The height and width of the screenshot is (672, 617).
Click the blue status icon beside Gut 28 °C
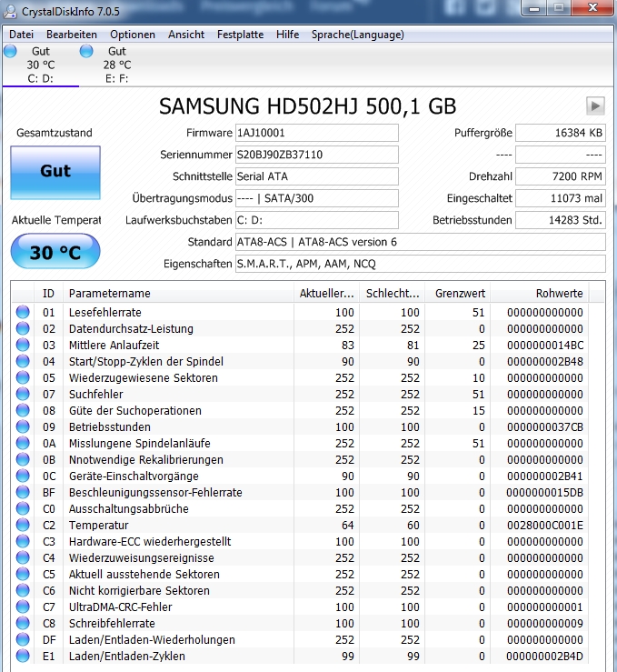coord(86,51)
